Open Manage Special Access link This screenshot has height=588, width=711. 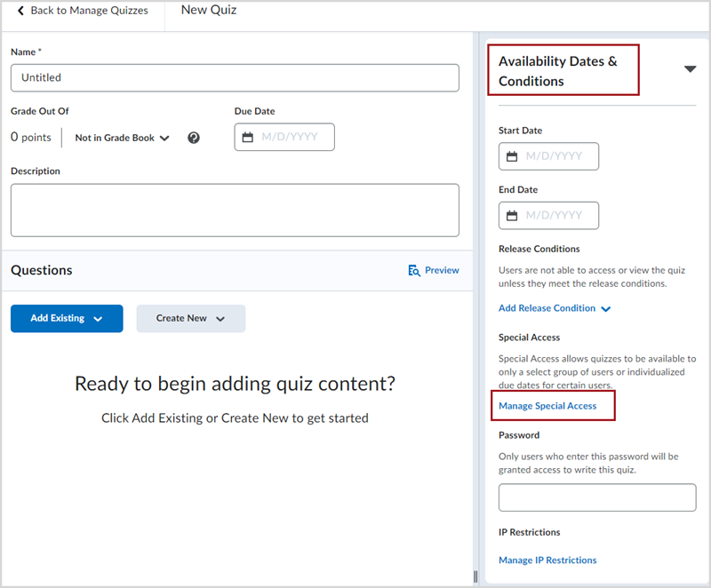tap(547, 406)
